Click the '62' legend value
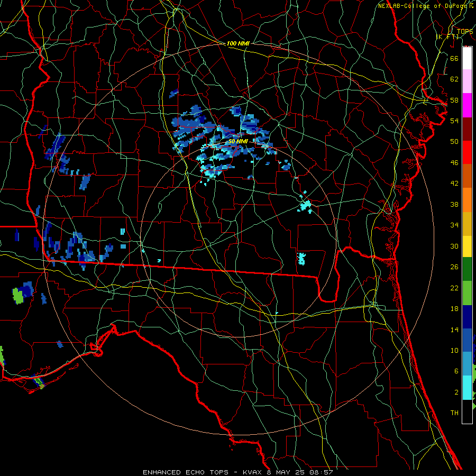This screenshot has width=476, height=476. click(454, 79)
